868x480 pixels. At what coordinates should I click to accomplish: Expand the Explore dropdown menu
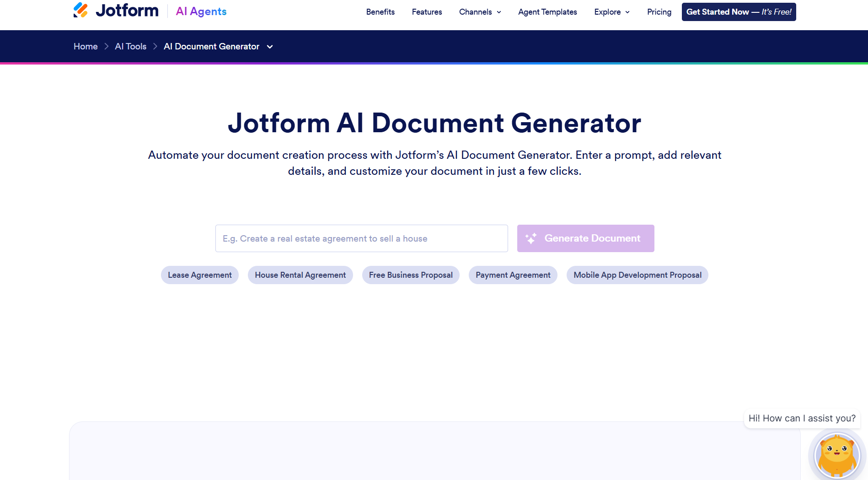coord(612,12)
